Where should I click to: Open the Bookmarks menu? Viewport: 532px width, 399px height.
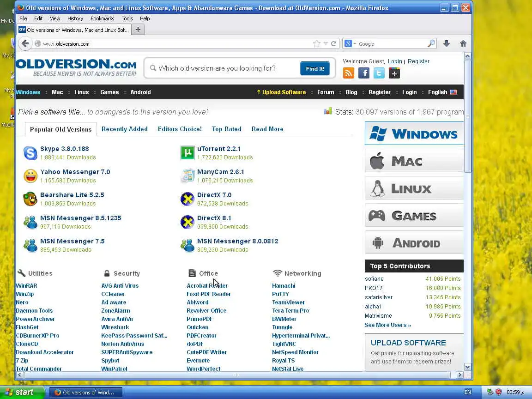(102, 18)
